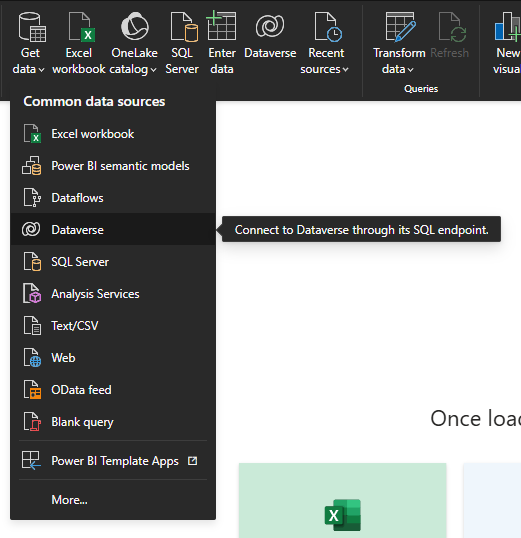Screen dimensions: 521x538
Task: Click the Web globe icon
Action: pyautogui.click(x=32, y=358)
